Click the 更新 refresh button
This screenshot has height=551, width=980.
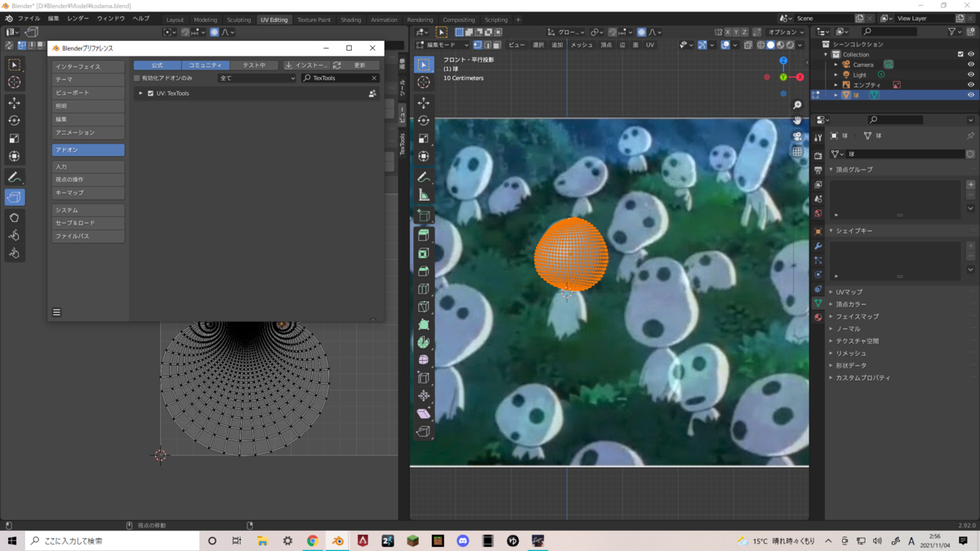coord(354,65)
